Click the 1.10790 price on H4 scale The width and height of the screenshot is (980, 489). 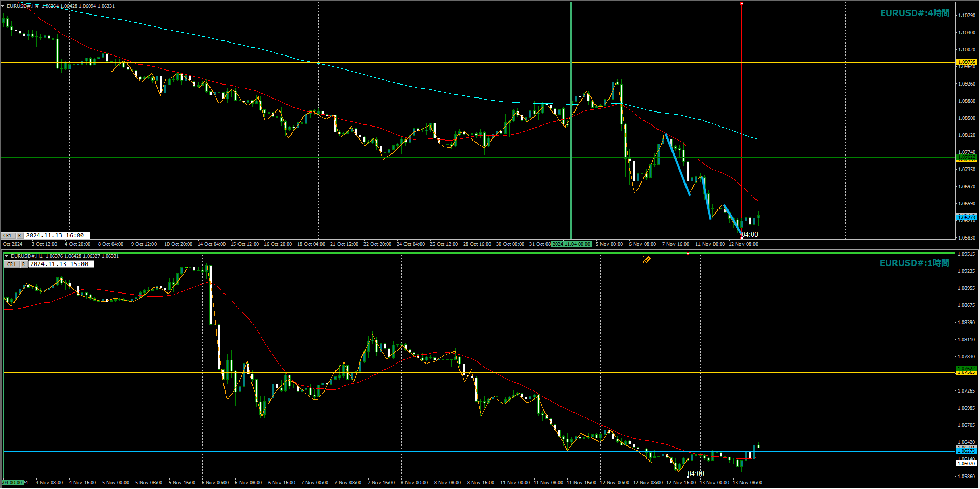tap(967, 16)
